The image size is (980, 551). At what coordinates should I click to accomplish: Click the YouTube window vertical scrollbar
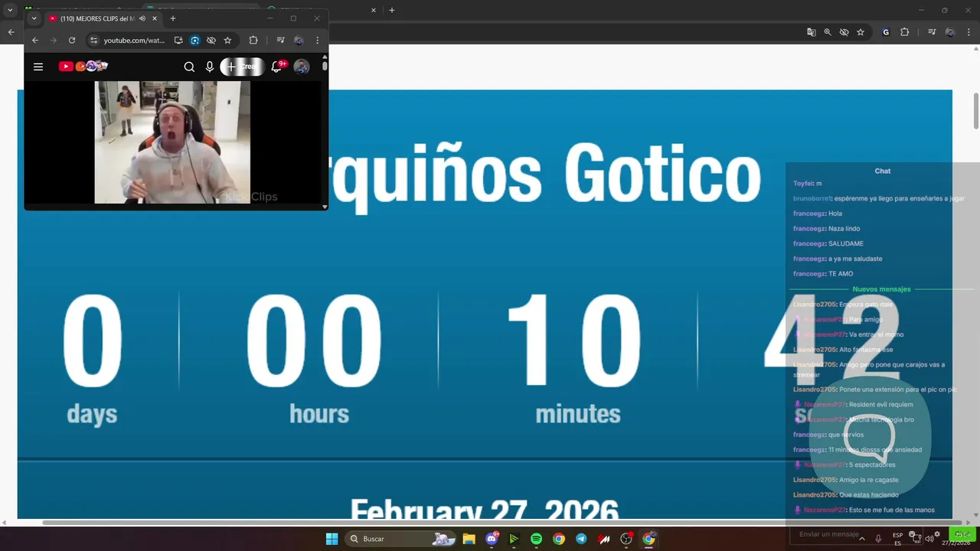(x=325, y=67)
